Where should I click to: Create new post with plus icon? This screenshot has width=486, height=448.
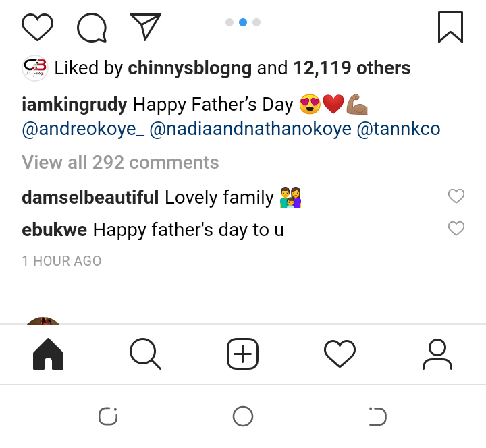click(x=242, y=354)
